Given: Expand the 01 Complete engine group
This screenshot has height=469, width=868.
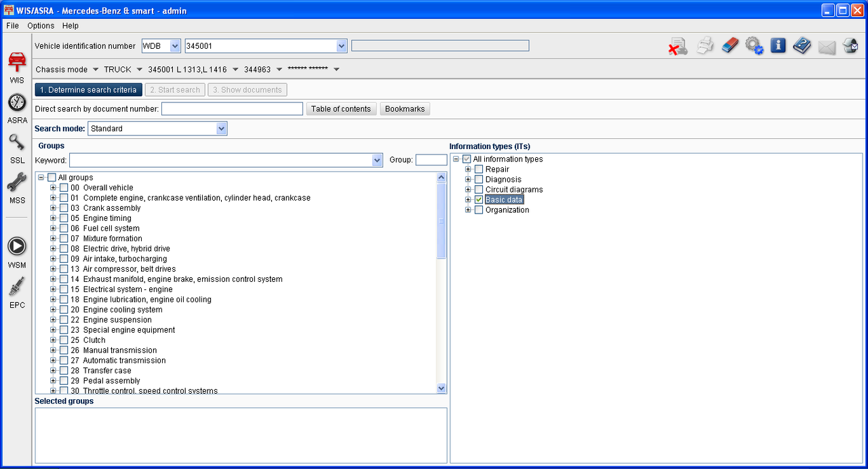Looking at the screenshot, I should [x=54, y=198].
